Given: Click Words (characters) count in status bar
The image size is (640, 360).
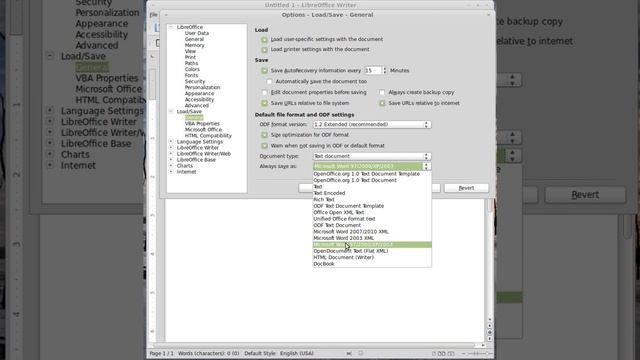Looking at the screenshot, I should [209, 353].
